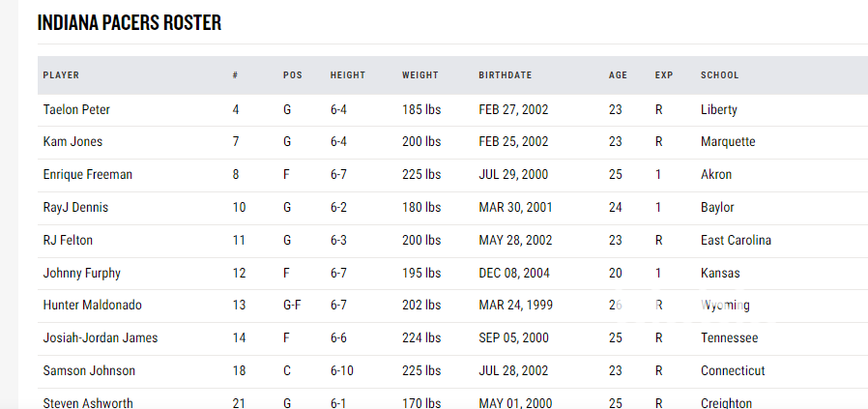Select RayJ Dennis in roster
The image size is (868, 409).
click(75, 208)
